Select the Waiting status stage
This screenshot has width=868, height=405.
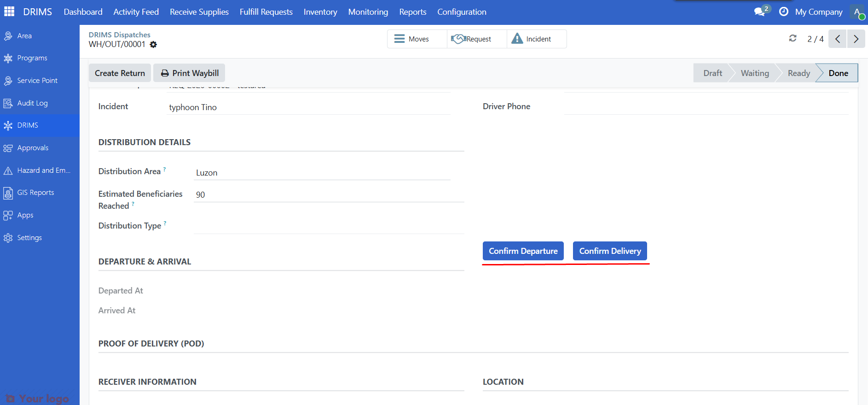click(755, 73)
